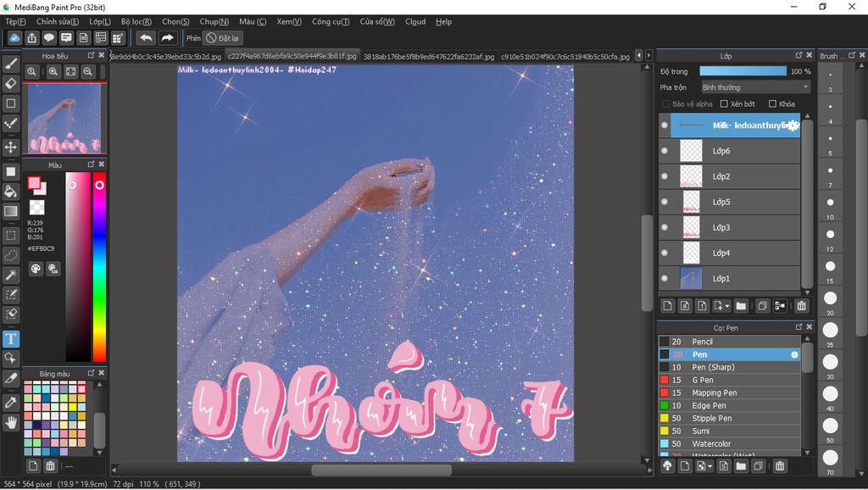Add a new raster layer
This screenshot has width=868, height=490.
pos(668,306)
